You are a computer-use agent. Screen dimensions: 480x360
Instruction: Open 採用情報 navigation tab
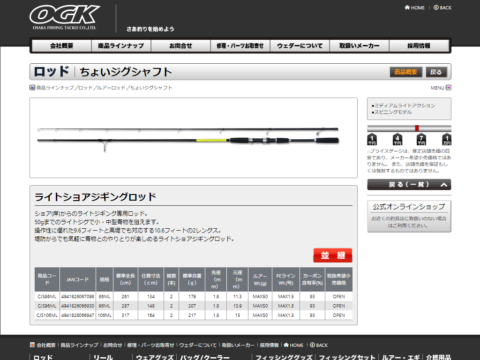pyautogui.click(x=419, y=46)
